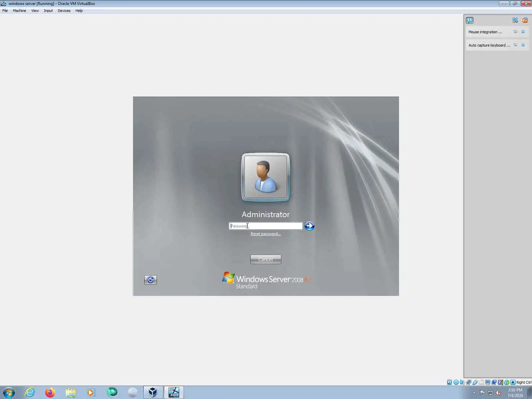Click the Password input field
The width and height of the screenshot is (532, 399).
point(266,226)
